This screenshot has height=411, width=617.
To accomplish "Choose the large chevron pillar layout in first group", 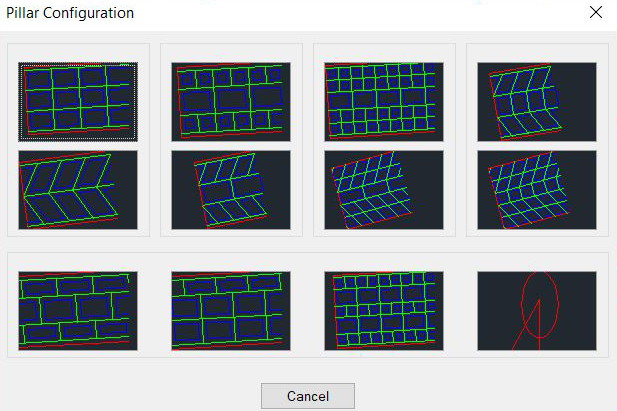I will pyautogui.click(x=78, y=189).
